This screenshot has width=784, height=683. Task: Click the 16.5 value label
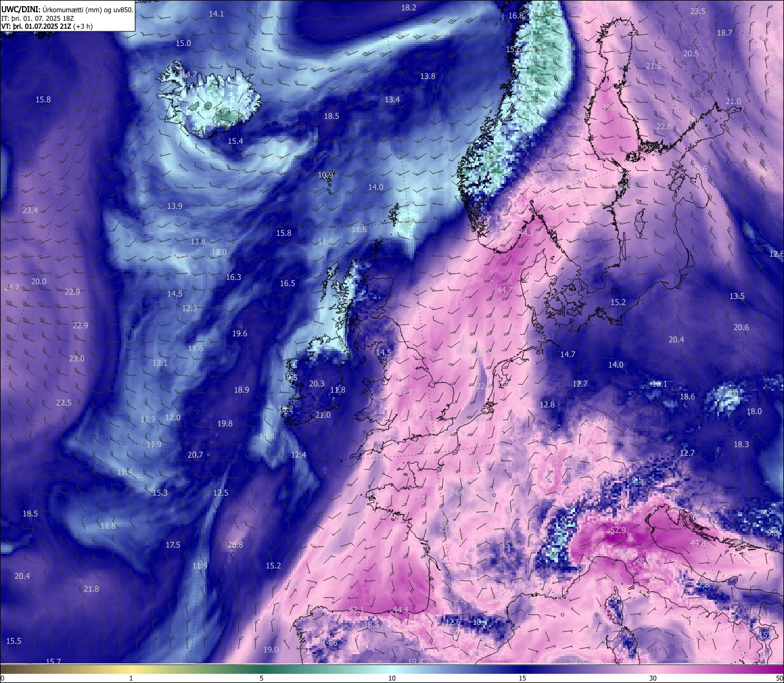(287, 283)
